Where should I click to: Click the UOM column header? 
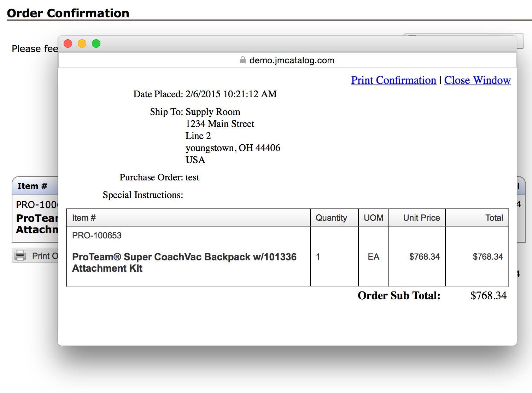click(373, 218)
